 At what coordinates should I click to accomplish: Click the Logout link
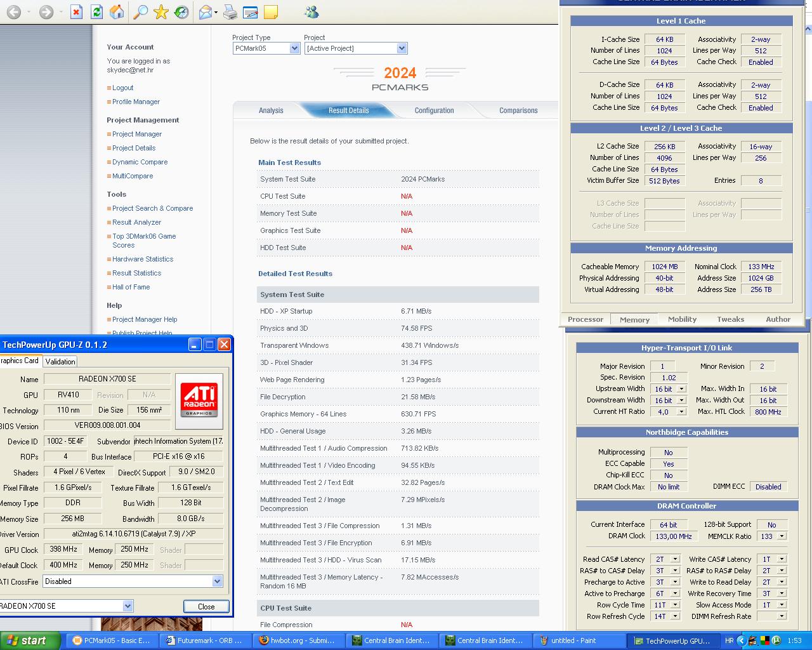coord(122,88)
